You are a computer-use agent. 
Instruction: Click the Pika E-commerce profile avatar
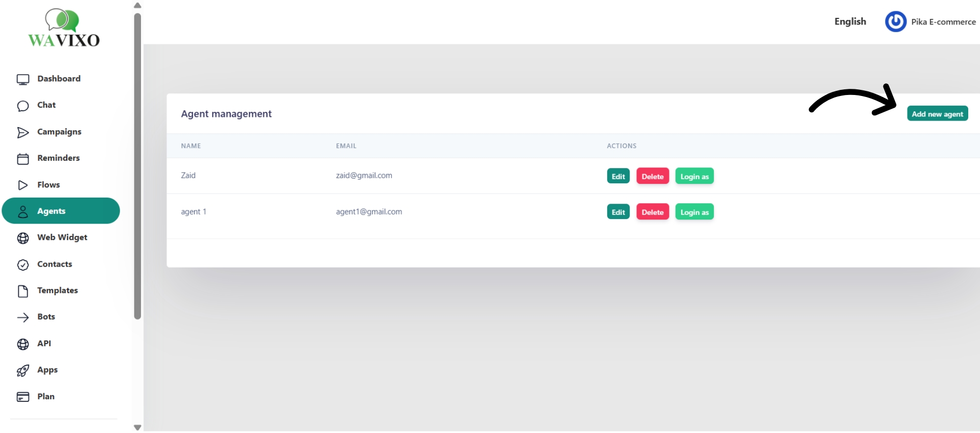tap(895, 22)
